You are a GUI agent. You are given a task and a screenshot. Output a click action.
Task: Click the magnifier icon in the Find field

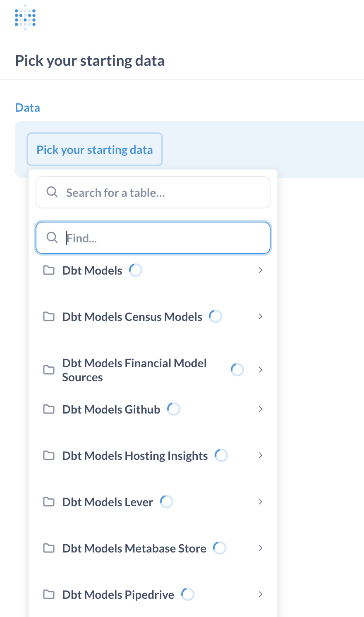pos(52,237)
